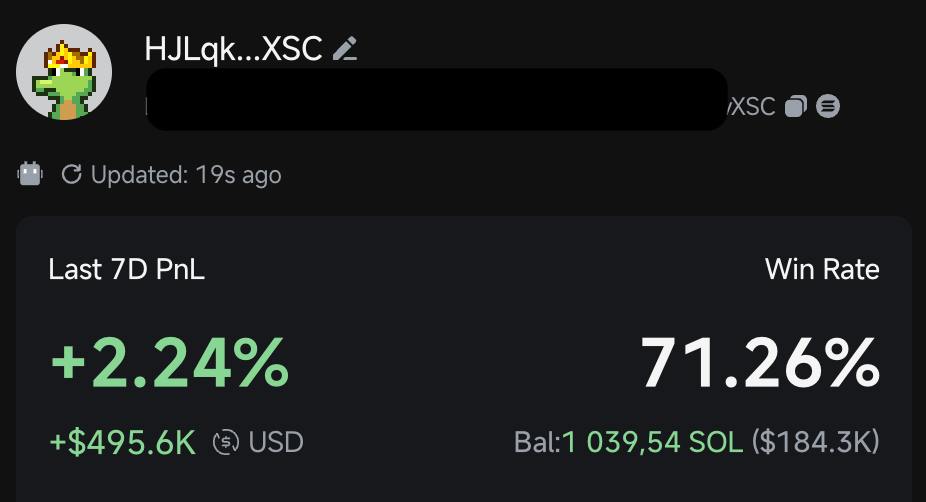Image resolution: width=926 pixels, height=502 pixels.
Task: Click the address ending in XSC
Action: (x=752, y=107)
